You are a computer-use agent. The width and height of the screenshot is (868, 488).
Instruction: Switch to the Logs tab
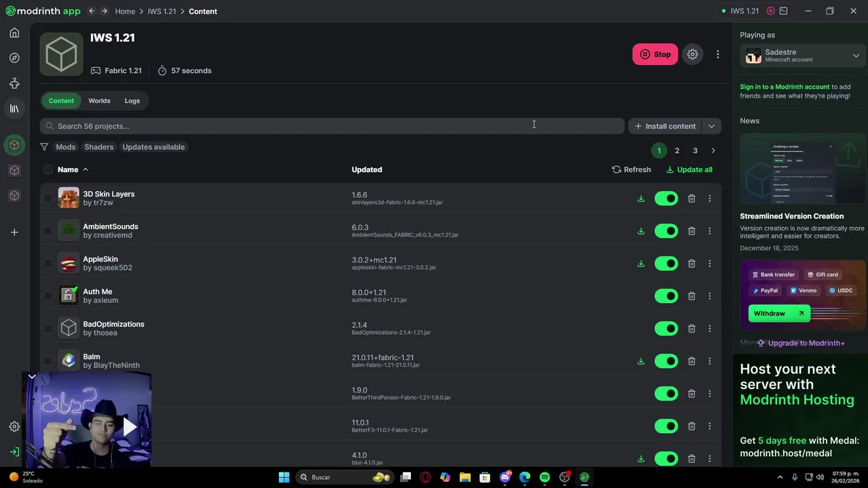132,101
